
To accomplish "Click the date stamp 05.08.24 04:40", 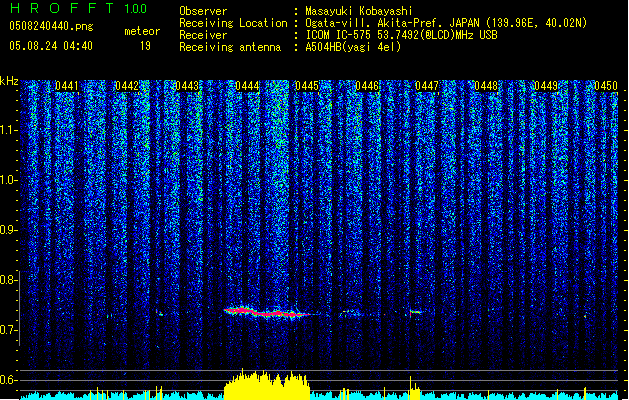I will 51,46.
